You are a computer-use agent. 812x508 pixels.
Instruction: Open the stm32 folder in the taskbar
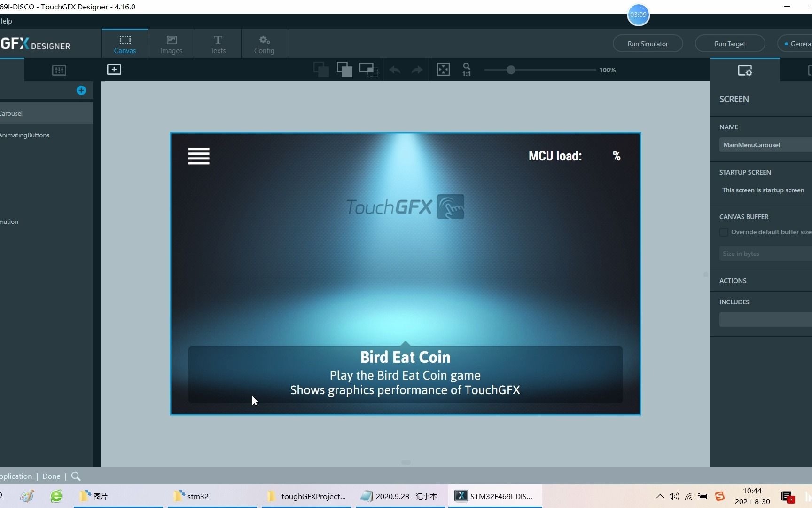pos(212,496)
